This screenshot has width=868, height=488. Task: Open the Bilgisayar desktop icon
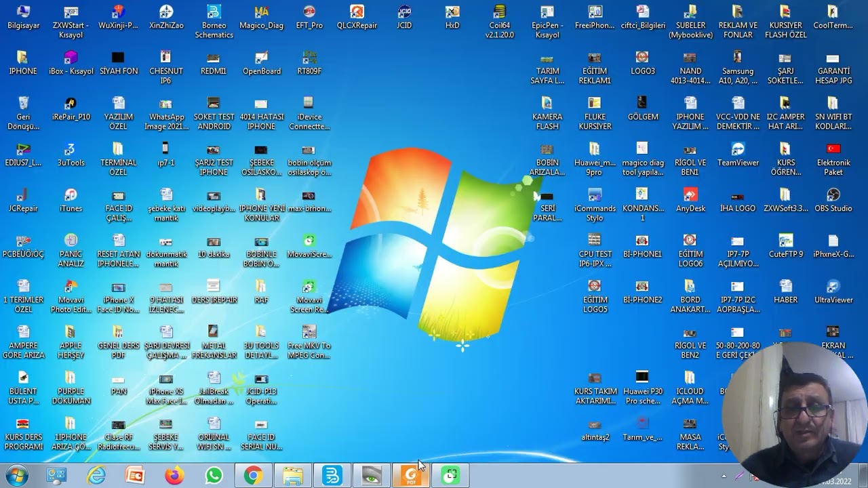(x=23, y=18)
